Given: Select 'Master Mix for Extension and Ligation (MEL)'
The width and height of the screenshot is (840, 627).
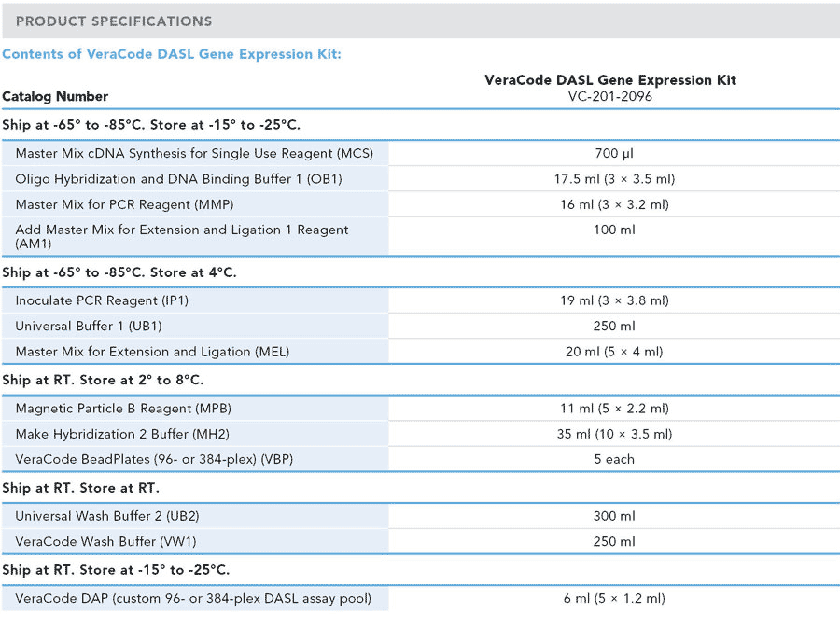Looking at the screenshot, I should (x=153, y=352).
